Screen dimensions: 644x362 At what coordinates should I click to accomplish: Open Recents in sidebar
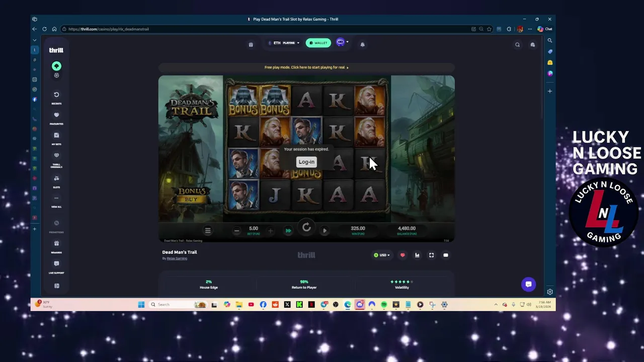[56, 97]
